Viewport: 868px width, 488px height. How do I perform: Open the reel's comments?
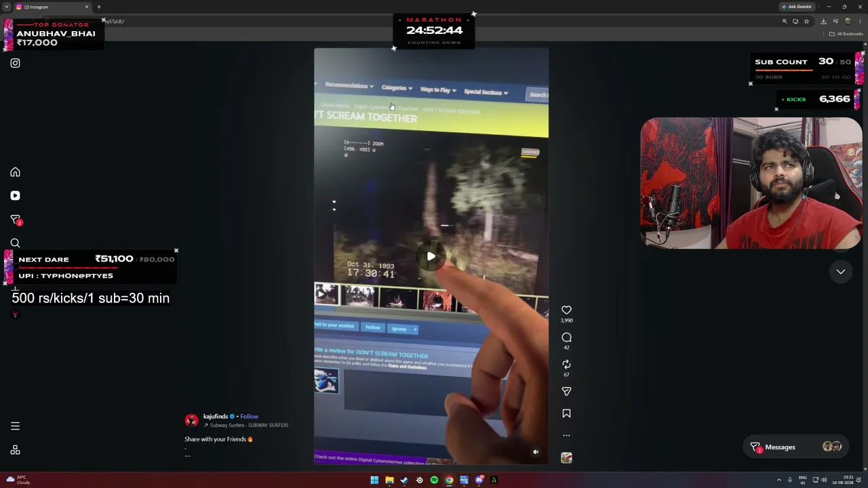pos(566,338)
